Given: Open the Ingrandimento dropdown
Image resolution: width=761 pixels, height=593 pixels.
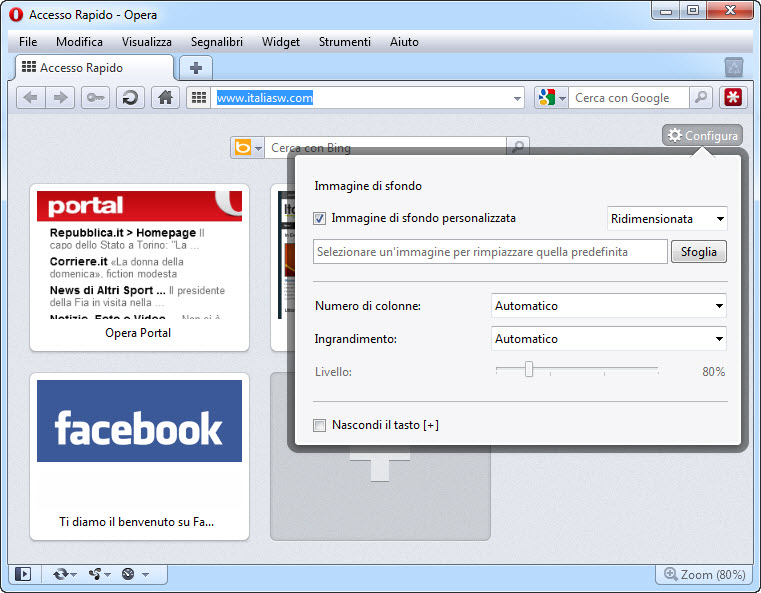Looking at the screenshot, I should pyautogui.click(x=609, y=339).
